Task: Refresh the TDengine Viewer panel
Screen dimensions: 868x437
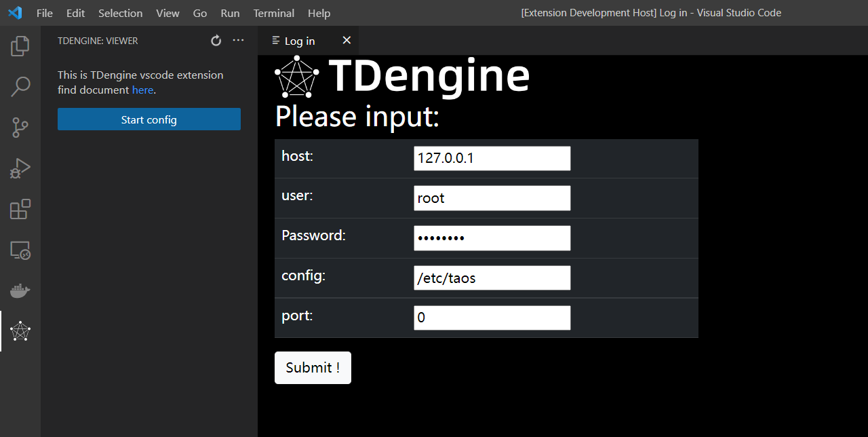Action: [x=216, y=41]
